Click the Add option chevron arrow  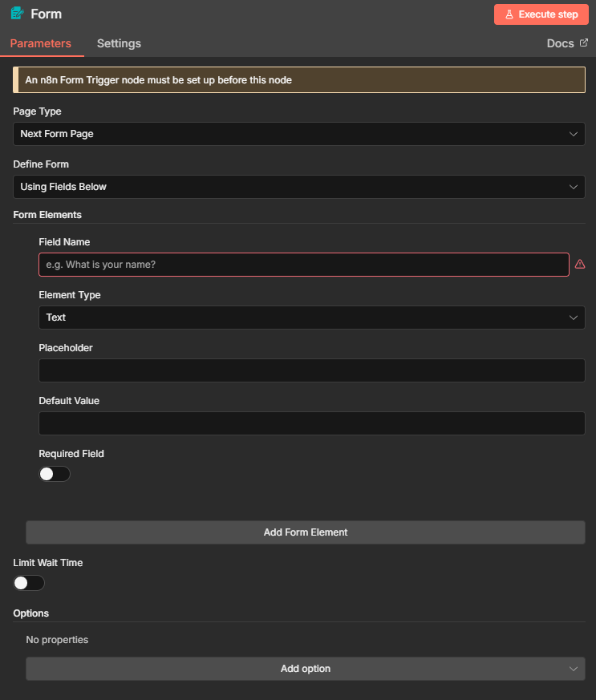573,669
